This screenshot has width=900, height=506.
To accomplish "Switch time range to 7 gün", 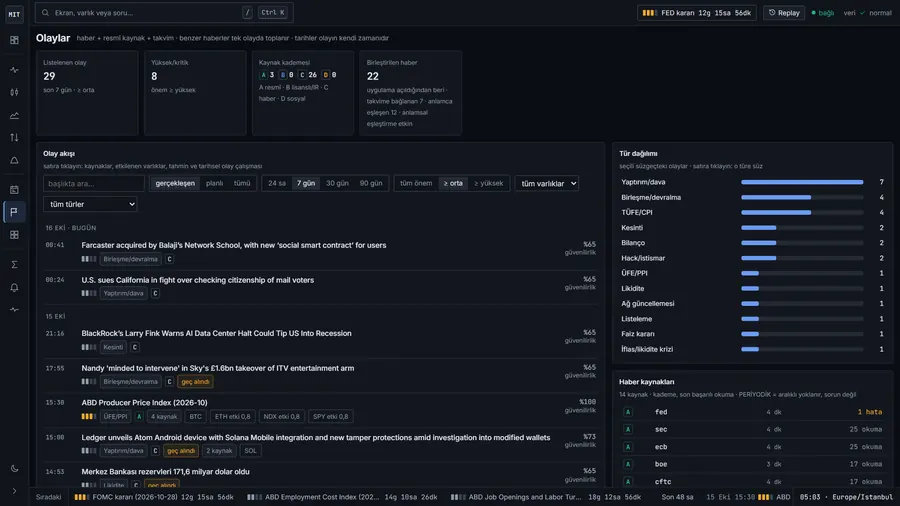I will point(305,184).
